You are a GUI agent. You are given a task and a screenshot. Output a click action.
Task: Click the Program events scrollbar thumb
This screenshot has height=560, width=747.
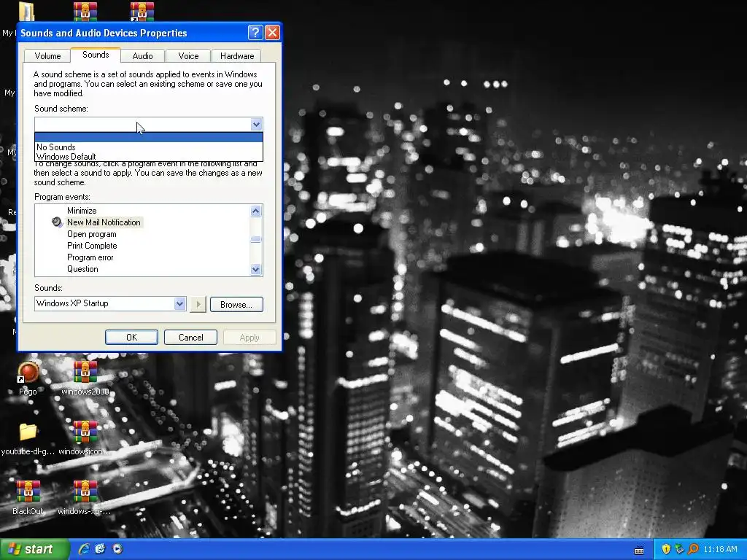click(256, 239)
